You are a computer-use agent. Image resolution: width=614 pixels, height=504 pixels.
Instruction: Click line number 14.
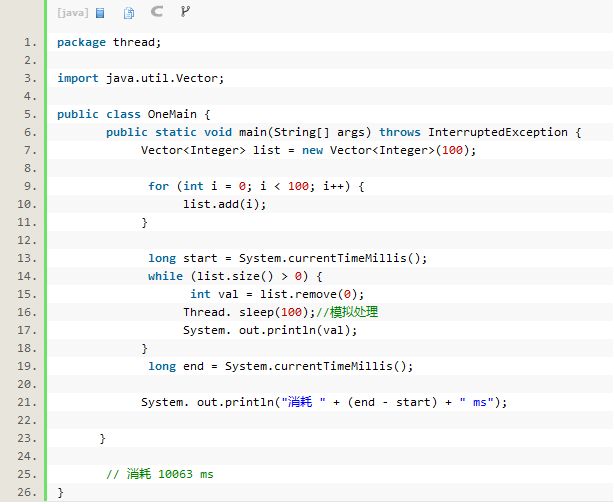pos(27,276)
